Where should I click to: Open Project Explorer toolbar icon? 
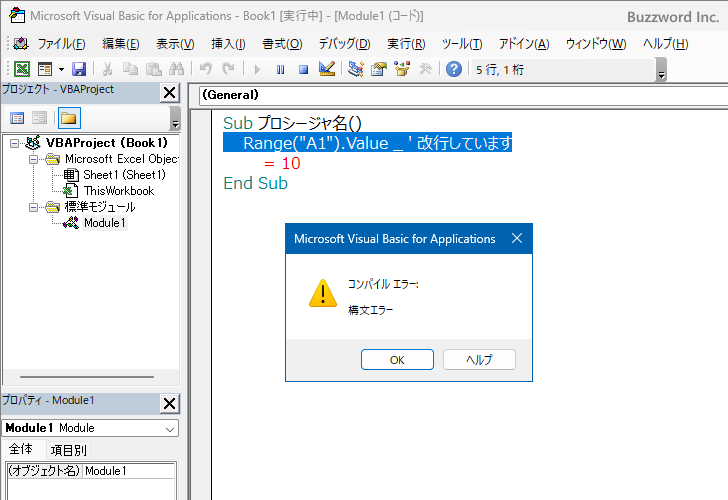pos(356,69)
